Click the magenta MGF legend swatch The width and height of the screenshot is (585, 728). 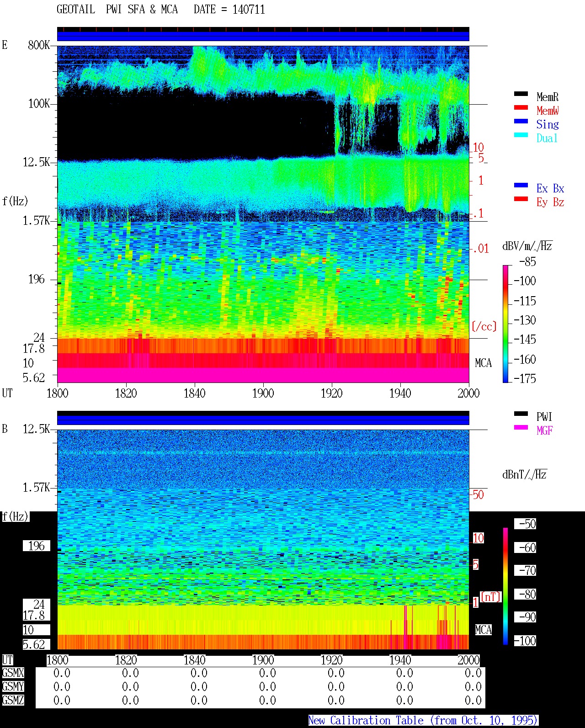point(521,427)
